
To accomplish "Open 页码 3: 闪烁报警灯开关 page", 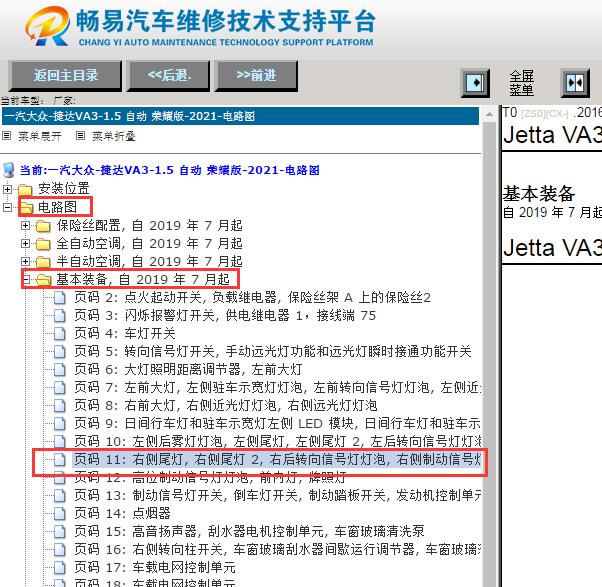I will pos(225,316).
